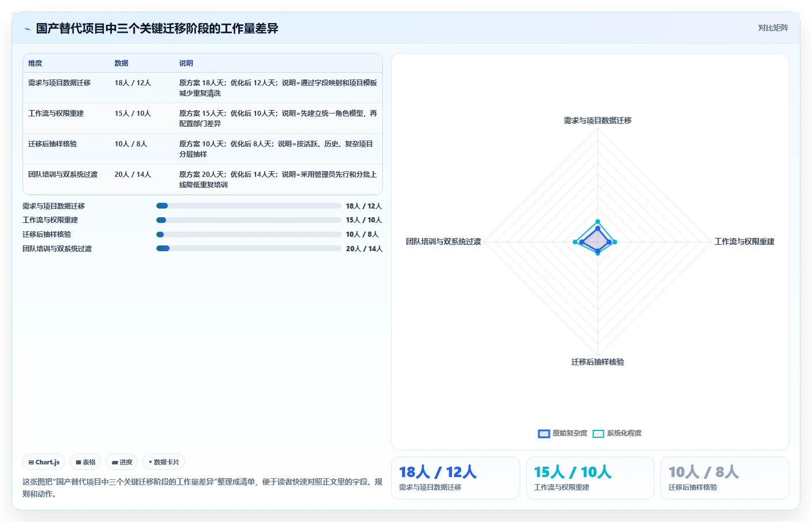
Task: Click radar axis label 需求与项目数据迁移
Action: 597,120
